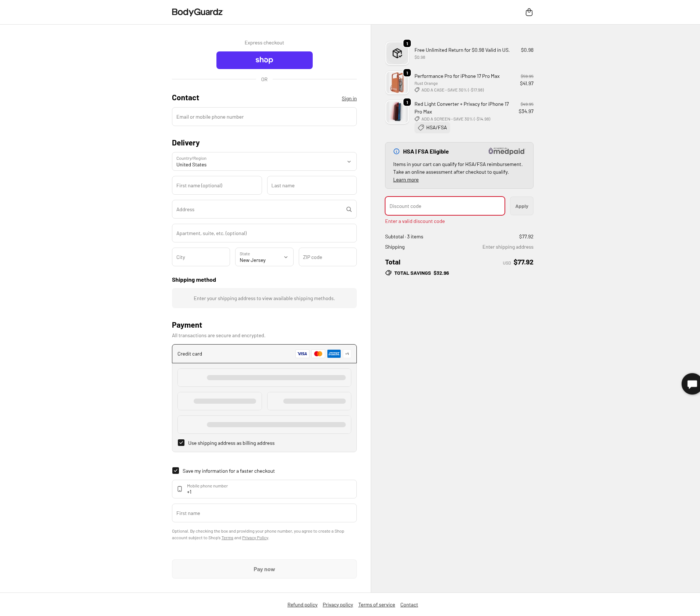Click the Visa card icon
Viewport: 700px width, 616px height.
tap(302, 354)
